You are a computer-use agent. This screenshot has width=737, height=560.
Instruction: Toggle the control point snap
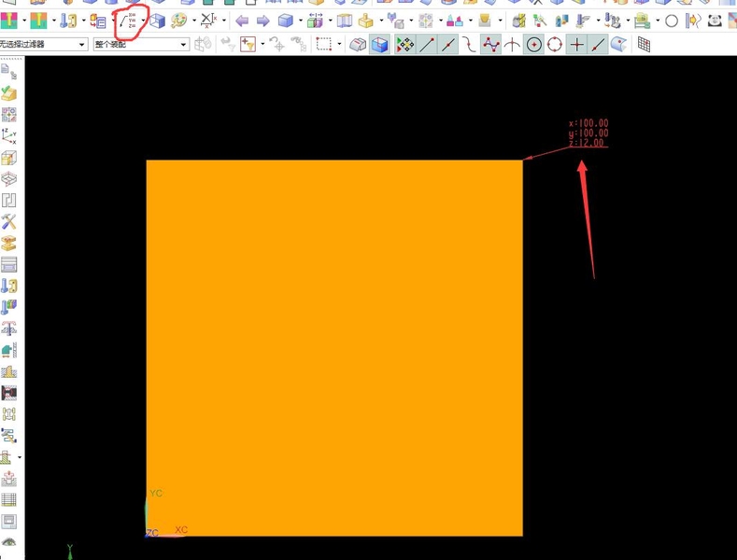pos(490,45)
